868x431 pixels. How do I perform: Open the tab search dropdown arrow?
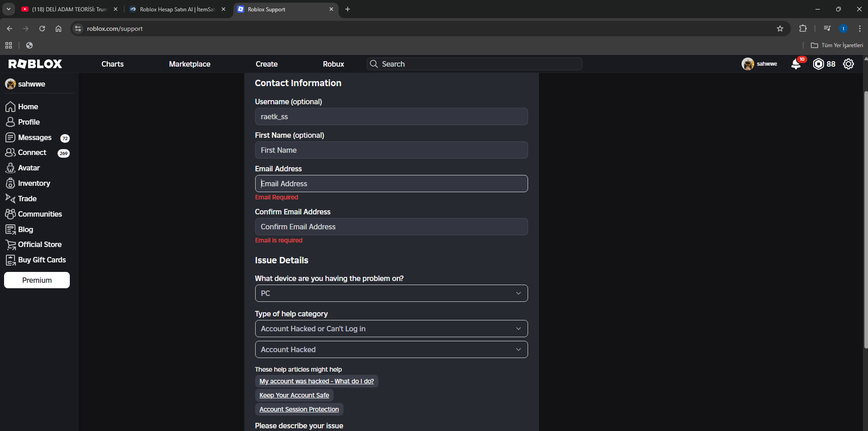8,9
